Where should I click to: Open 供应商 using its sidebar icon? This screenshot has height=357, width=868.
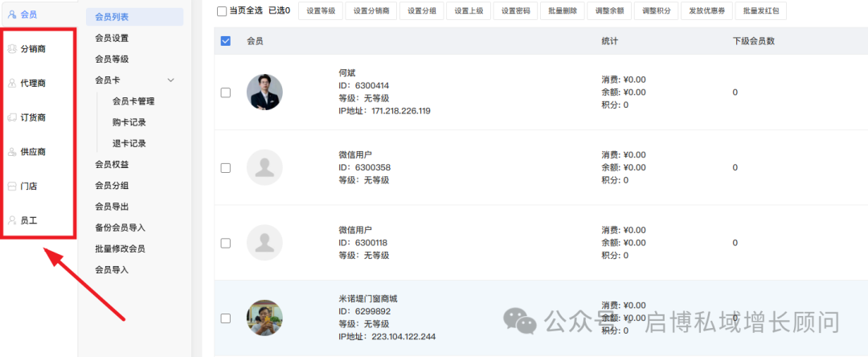point(12,152)
